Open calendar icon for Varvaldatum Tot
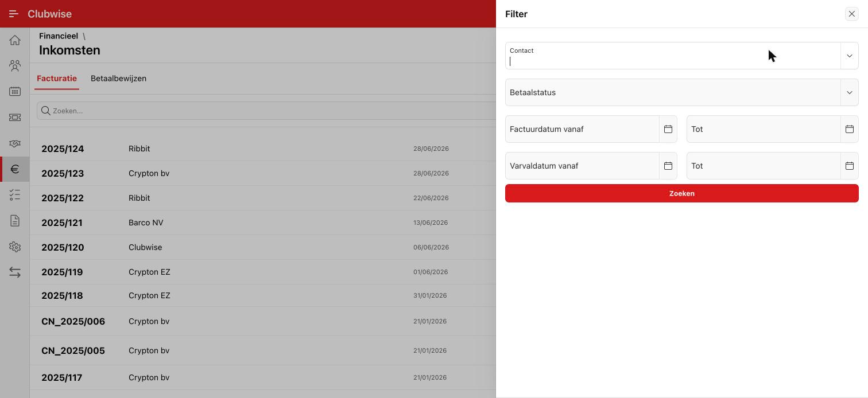 850,166
